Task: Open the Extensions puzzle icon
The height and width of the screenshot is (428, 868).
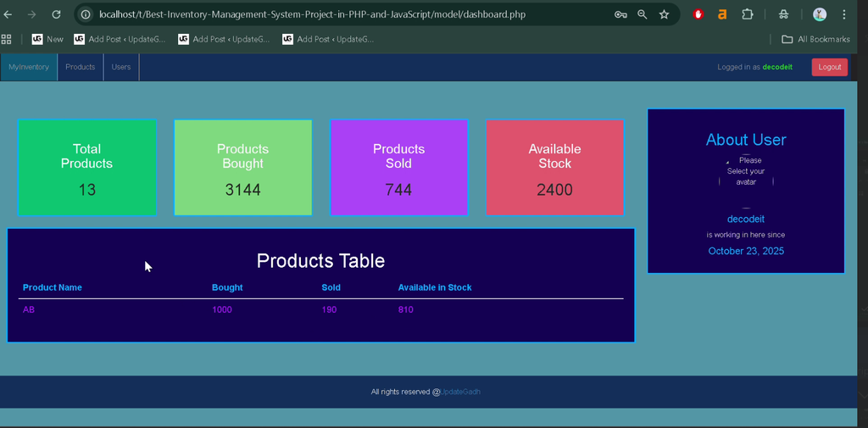Action: tap(748, 14)
